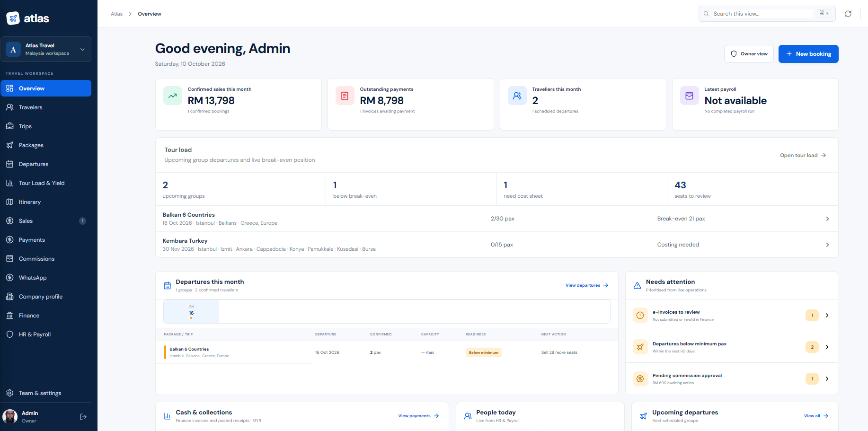Click the Needs attention warning triangle icon
868x431 pixels.
637,285
